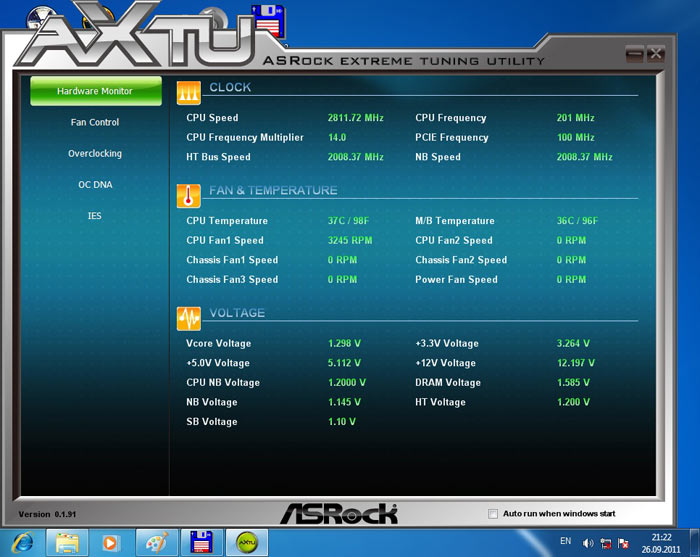Image resolution: width=700 pixels, height=557 pixels.
Task: Click the VOLTAGE waveform icon
Action: [189, 319]
